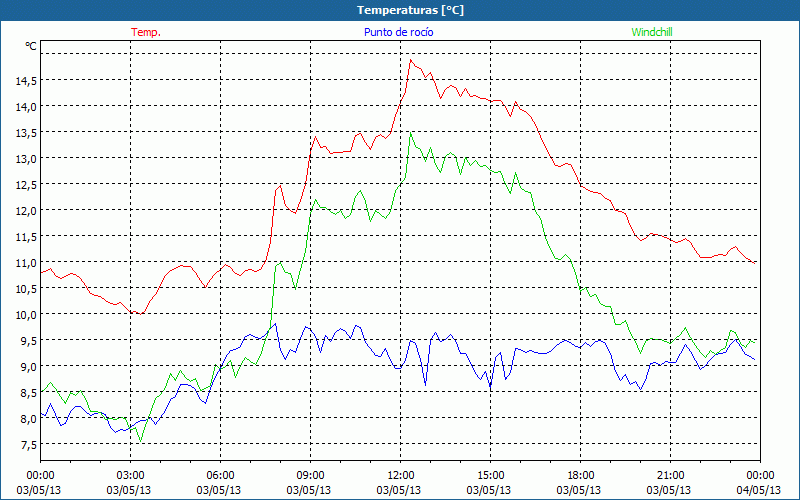This screenshot has width=800, height=500.
Task: Click the '12,0' y-axis value
Action: coord(26,210)
